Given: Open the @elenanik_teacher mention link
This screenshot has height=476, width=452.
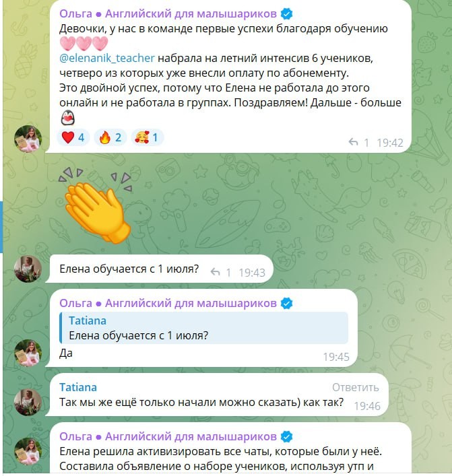Looking at the screenshot, I should pos(107,58).
